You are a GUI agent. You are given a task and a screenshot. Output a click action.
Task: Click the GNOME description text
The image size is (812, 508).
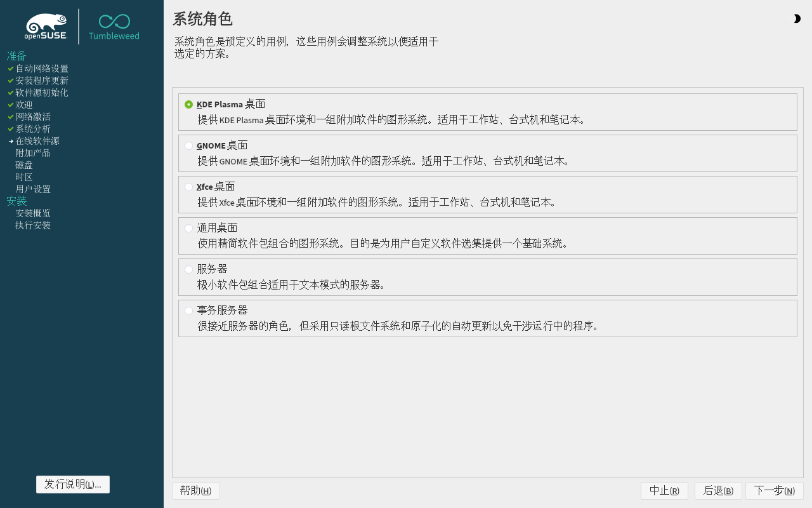384,161
